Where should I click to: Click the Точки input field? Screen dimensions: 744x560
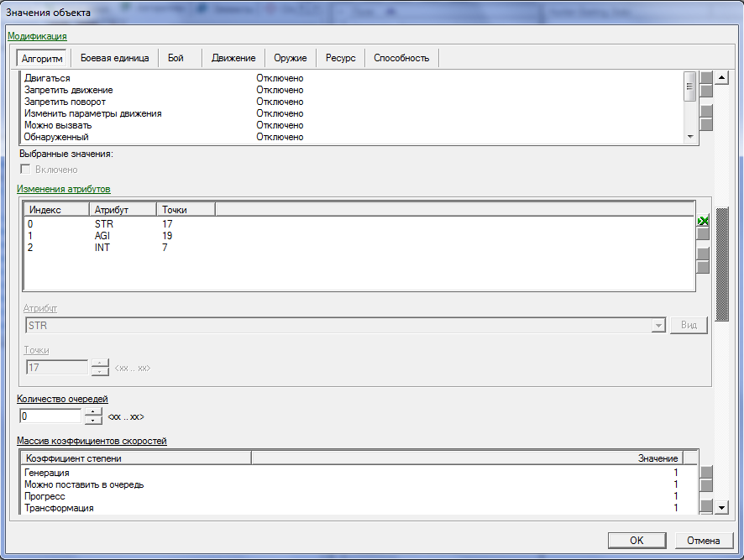(x=57, y=368)
